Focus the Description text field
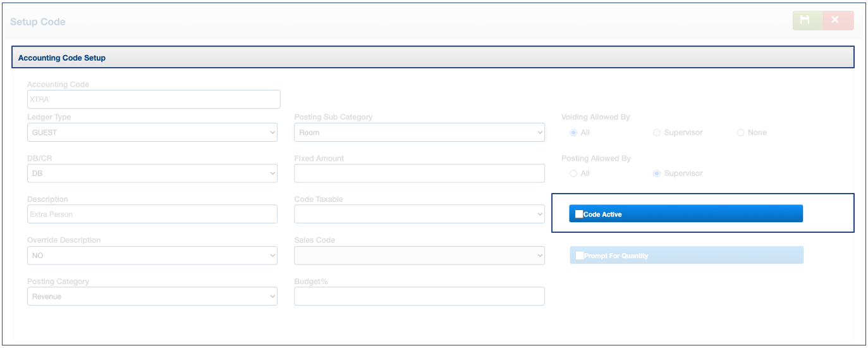 tap(152, 214)
